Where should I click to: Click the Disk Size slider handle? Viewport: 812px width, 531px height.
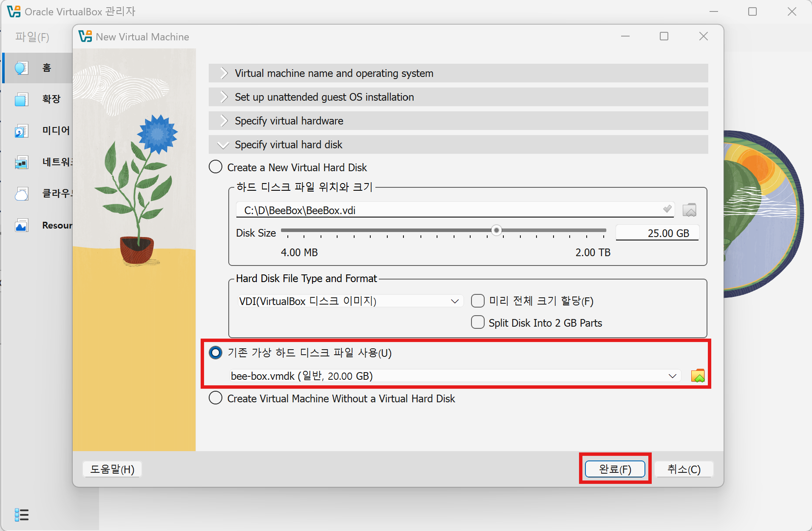click(x=496, y=230)
